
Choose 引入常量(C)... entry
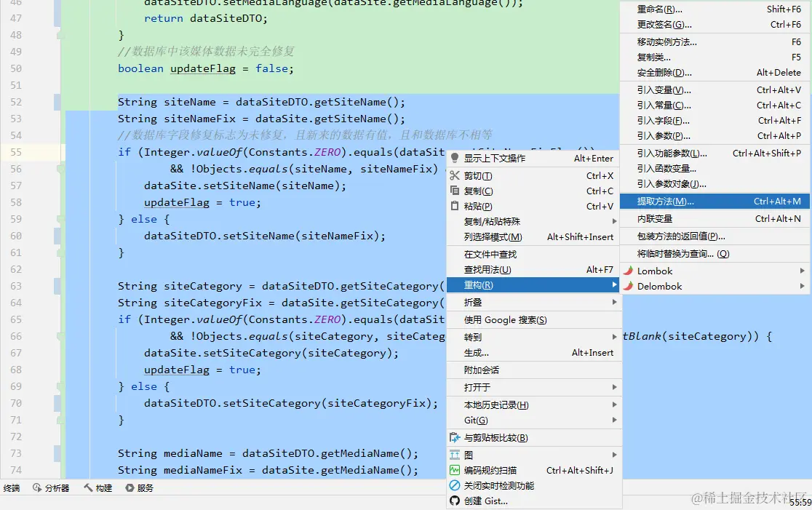(x=716, y=105)
